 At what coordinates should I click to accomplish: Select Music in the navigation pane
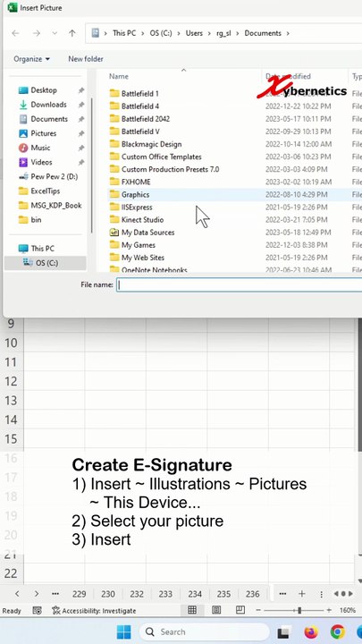(40, 148)
